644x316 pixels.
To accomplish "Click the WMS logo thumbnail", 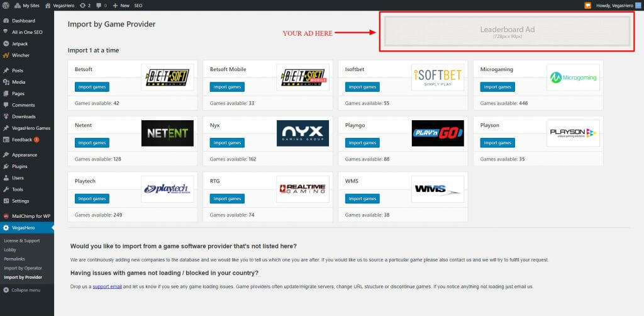I will pos(438,189).
